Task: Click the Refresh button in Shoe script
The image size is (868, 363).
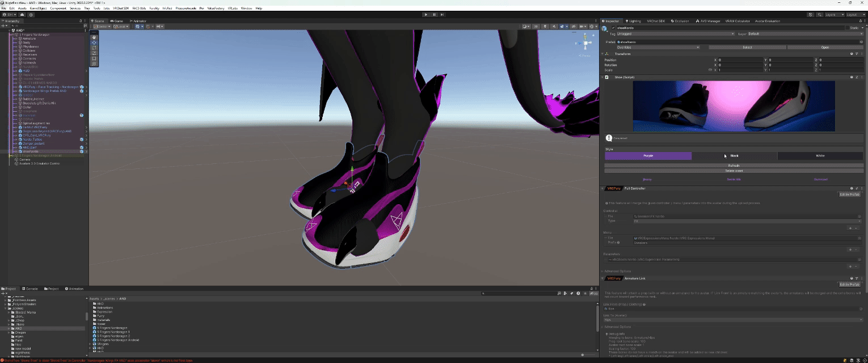Action: pyautogui.click(x=734, y=166)
